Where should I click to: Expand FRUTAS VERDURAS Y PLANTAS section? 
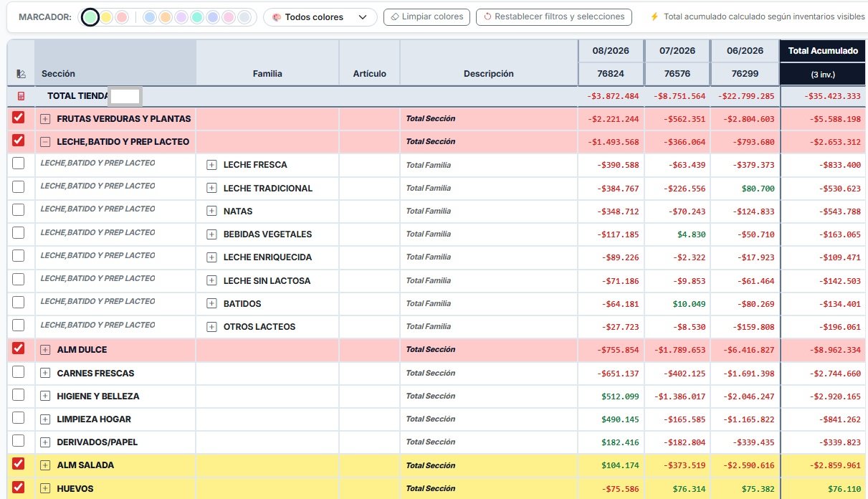click(x=45, y=119)
